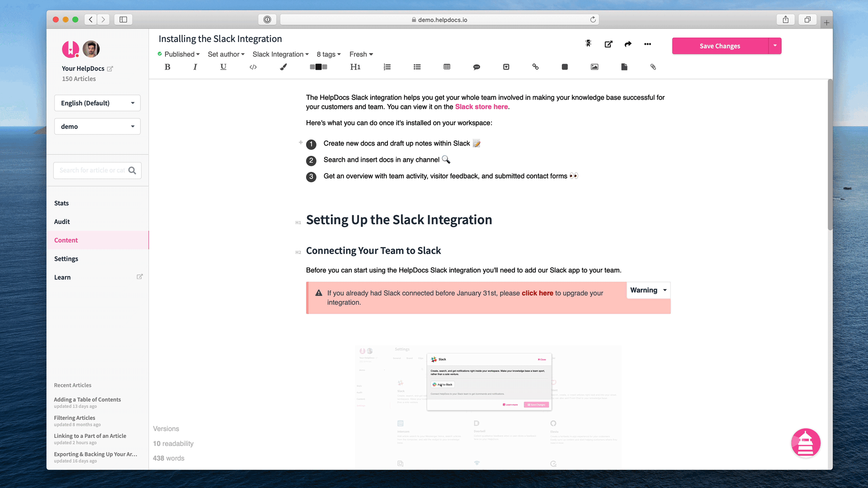Screen dimensions: 868x488
Task: Click the Safari address bar
Action: [x=439, y=19]
